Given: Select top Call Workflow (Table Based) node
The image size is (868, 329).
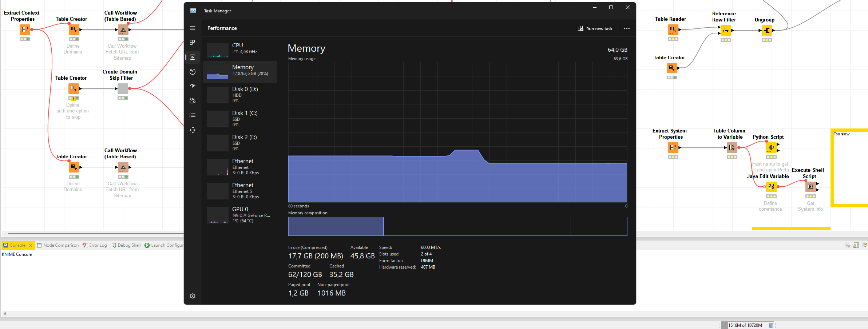Looking at the screenshot, I should [x=123, y=29].
